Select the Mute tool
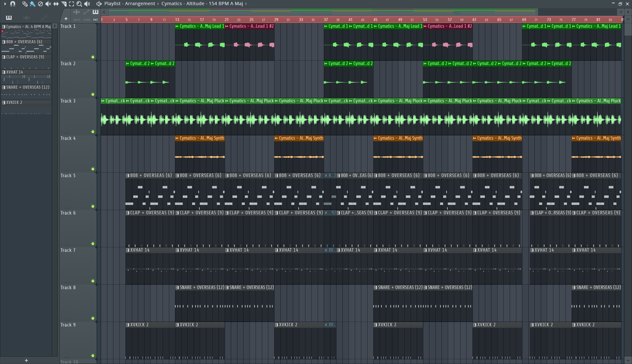This screenshot has height=364, width=632. (48, 4)
